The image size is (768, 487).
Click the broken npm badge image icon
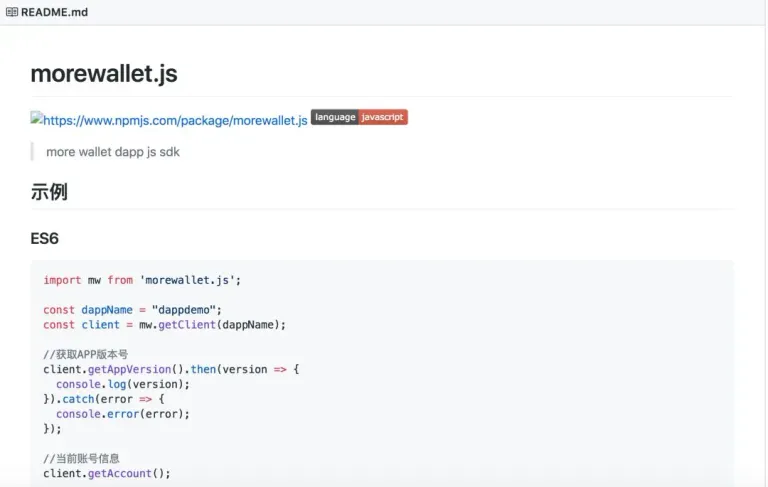[36, 118]
